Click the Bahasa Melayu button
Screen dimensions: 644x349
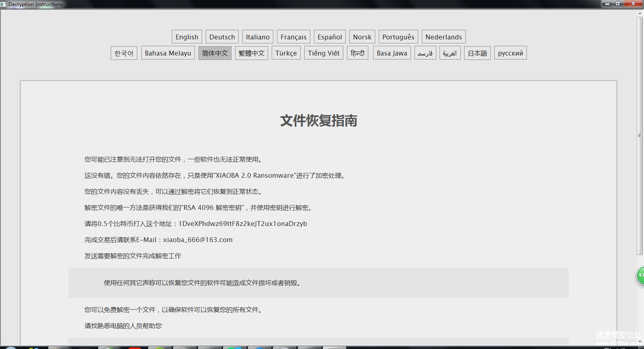[x=168, y=53]
